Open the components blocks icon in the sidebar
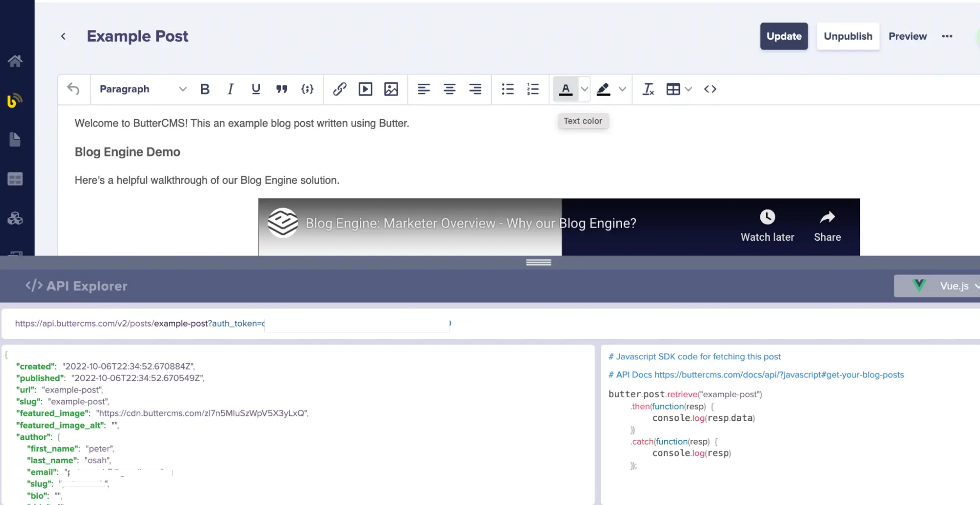Image resolution: width=980 pixels, height=505 pixels. [15, 218]
